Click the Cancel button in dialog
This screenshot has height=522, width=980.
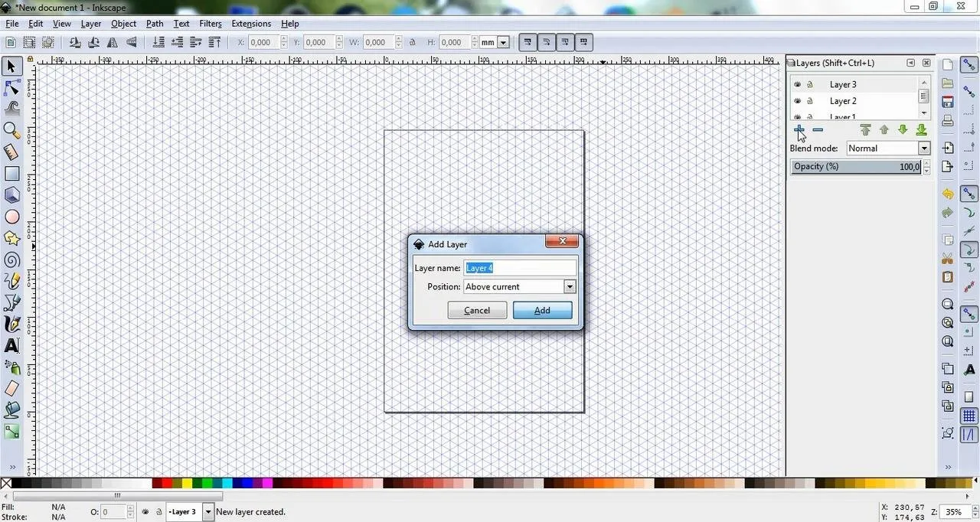(x=477, y=310)
